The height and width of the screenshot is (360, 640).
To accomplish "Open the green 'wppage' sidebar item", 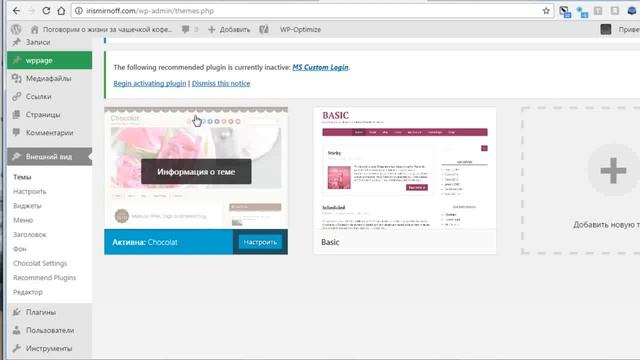I will point(49,60).
